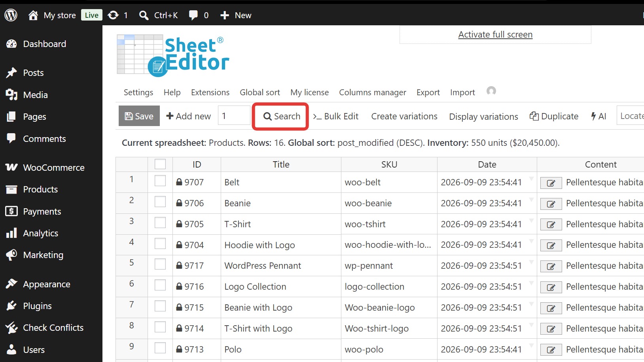The height and width of the screenshot is (362, 644).
Task: Click the Sheet Editor logo
Action: tap(173, 56)
